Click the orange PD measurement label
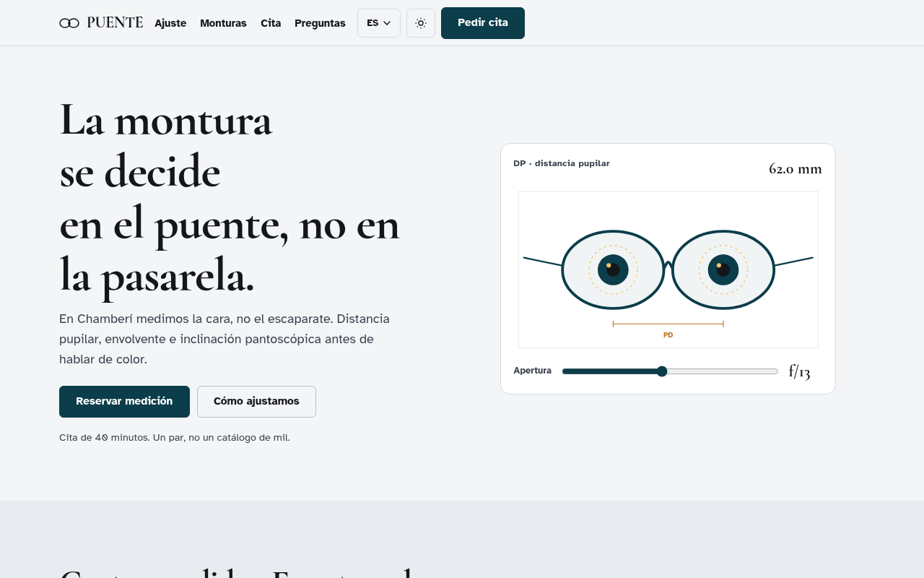Image resolution: width=924 pixels, height=578 pixels. 668,335
